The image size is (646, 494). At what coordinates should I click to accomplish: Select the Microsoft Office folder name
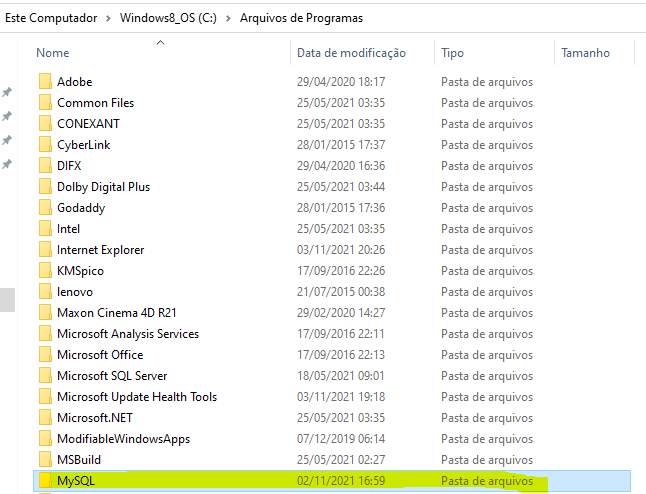(100, 355)
